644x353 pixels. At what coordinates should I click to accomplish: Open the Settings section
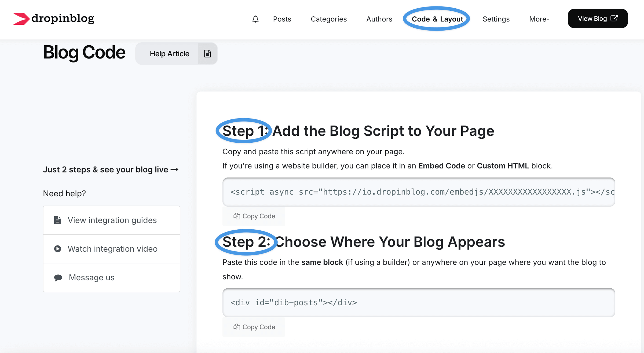(x=496, y=19)
